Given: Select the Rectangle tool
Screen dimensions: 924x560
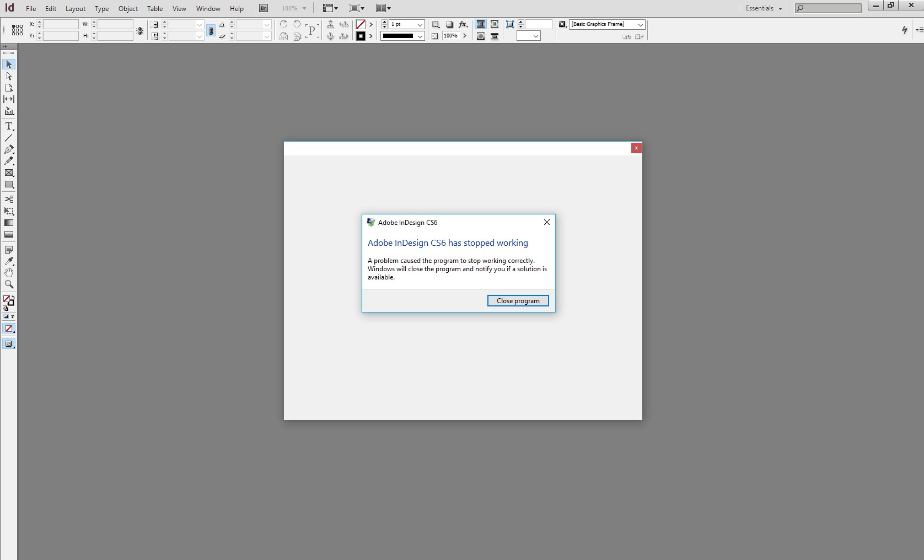Looking at the screenshot, I should coord(9,185).
